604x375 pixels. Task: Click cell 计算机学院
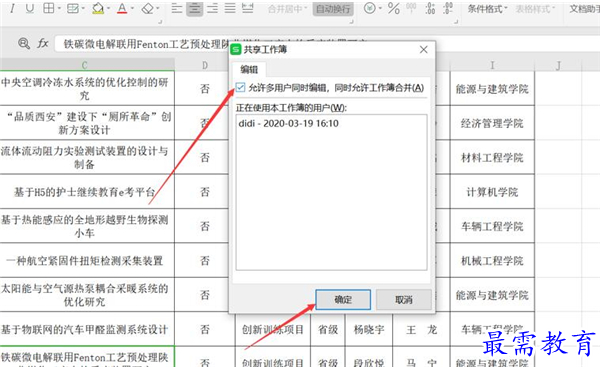492,192
